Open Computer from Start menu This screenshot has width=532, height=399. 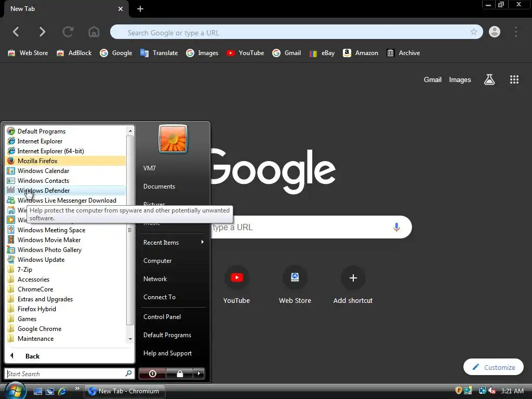[173, 261]
